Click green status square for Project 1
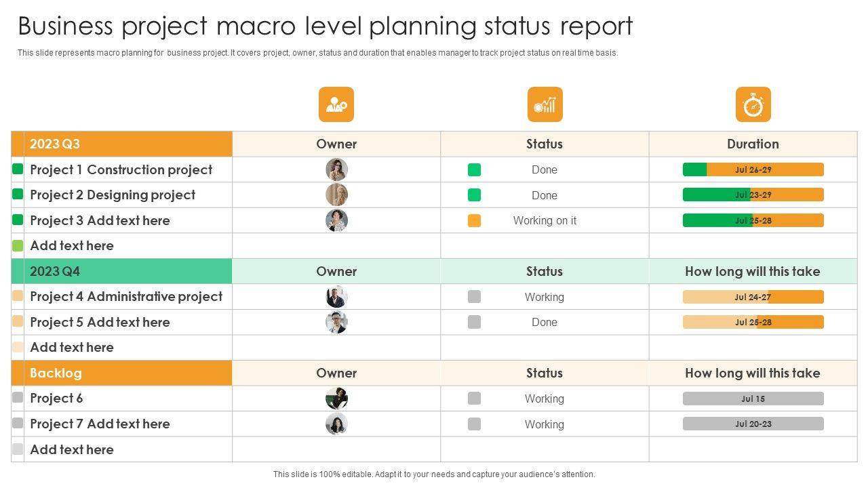 coord(474,169)
